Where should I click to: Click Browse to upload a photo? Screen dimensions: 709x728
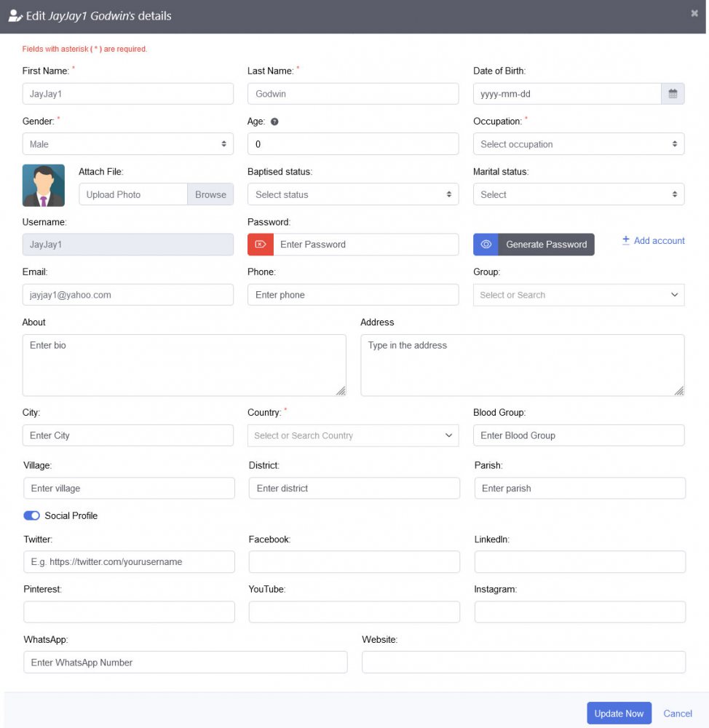coord(210,194)
